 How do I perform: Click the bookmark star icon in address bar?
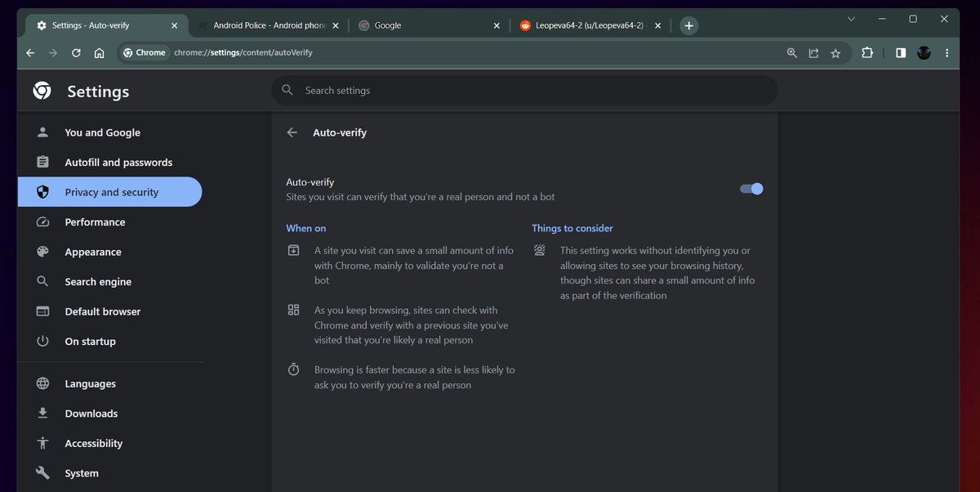click(x=835, y=52)
